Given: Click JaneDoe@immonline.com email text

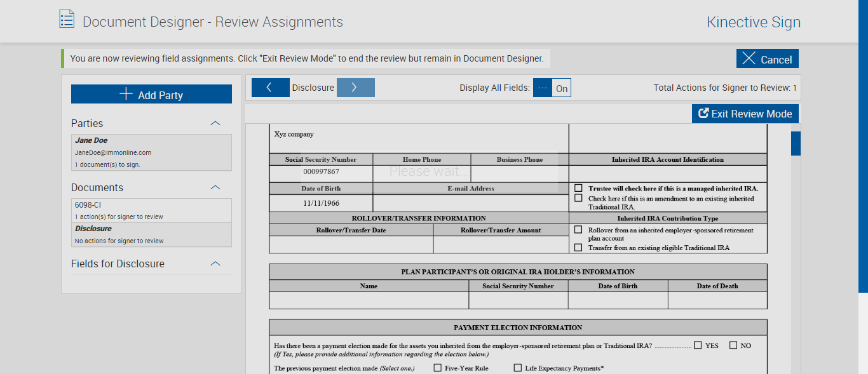Looking at the screenshot, I should (x=113, y=152).
